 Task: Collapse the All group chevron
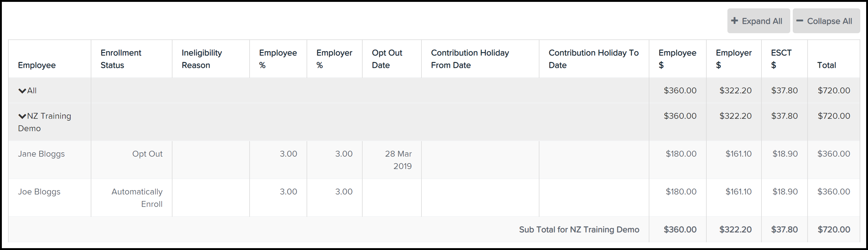[22, 91]
